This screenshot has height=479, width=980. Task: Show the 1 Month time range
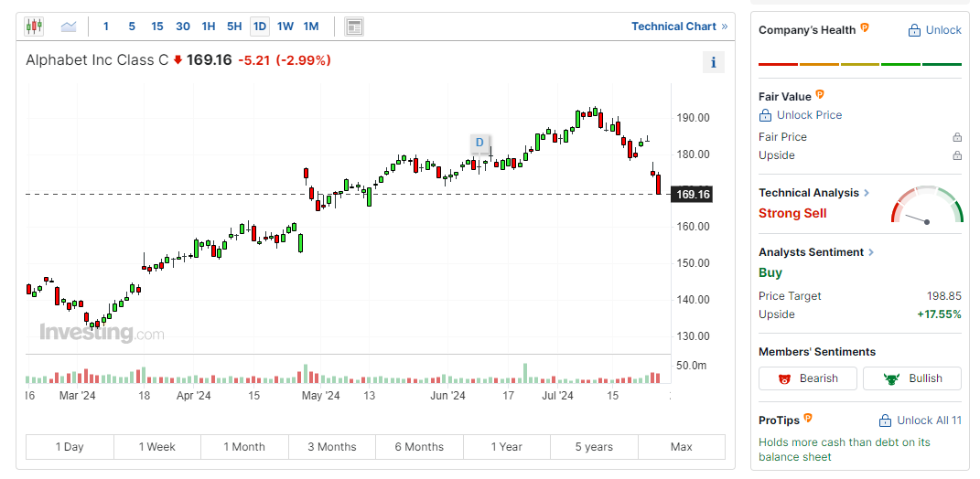point(244,447)
